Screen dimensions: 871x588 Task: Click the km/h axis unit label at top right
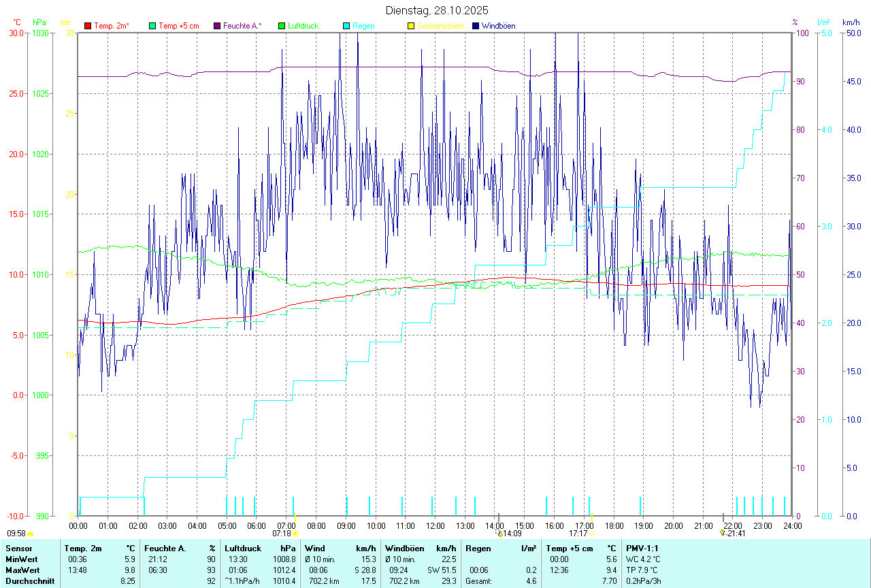tap(851, 22)
